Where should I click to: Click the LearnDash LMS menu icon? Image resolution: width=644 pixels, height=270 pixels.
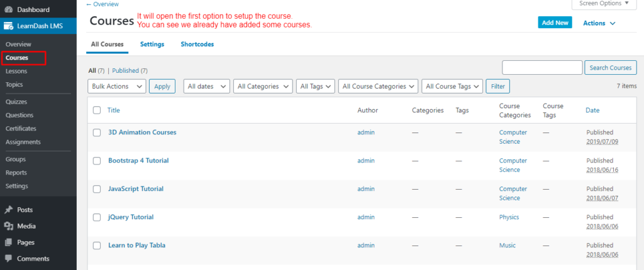(x=8, y=26)
